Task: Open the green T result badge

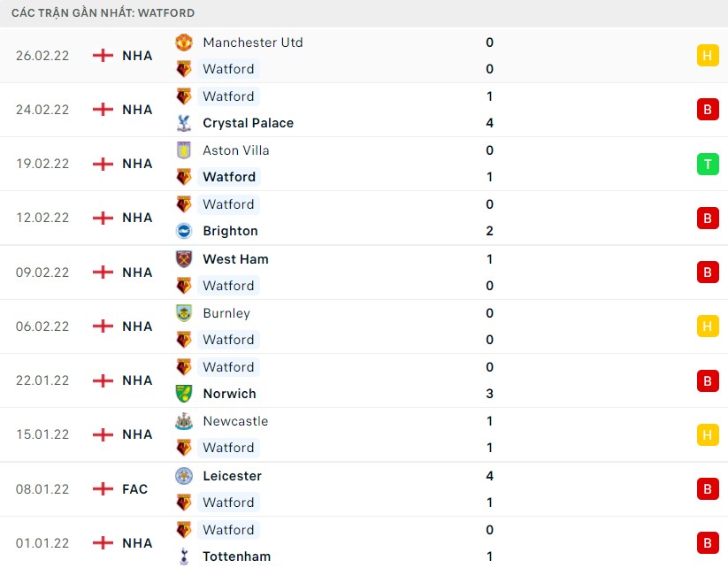Action: [707, 163]
